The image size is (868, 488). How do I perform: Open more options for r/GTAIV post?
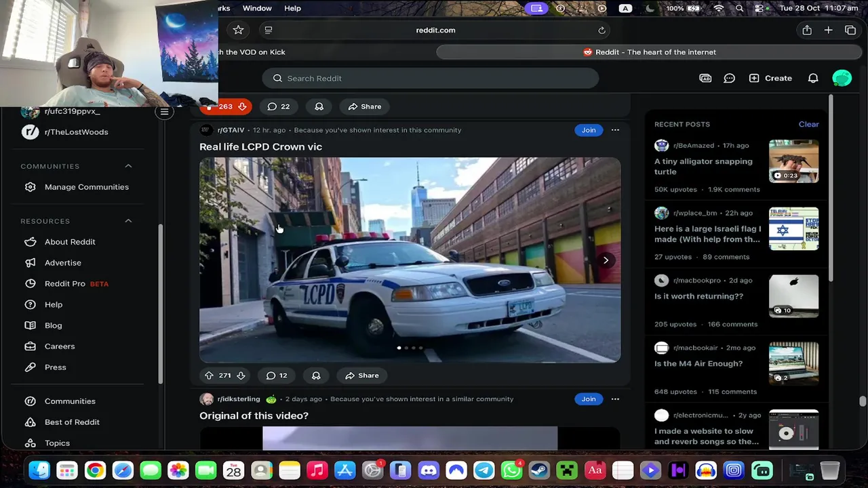pyautogui.click(x=615, y=130)
